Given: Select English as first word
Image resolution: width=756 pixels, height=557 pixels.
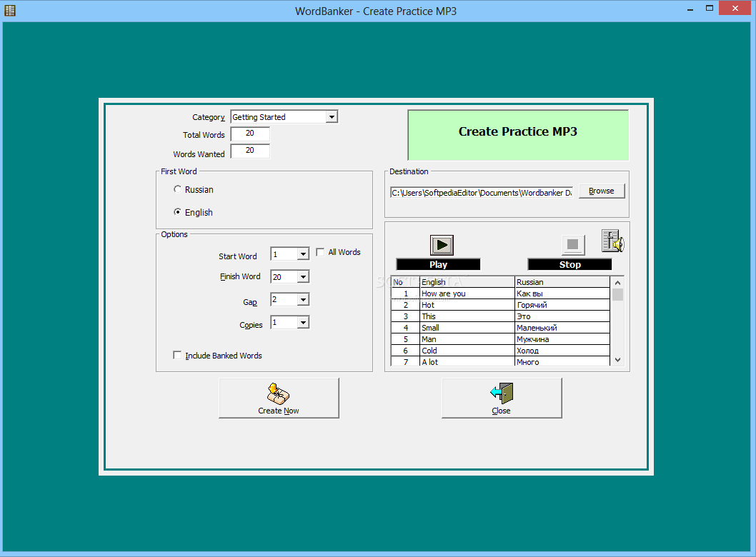Looking at the screenshot, I should [x=177, y=212].
